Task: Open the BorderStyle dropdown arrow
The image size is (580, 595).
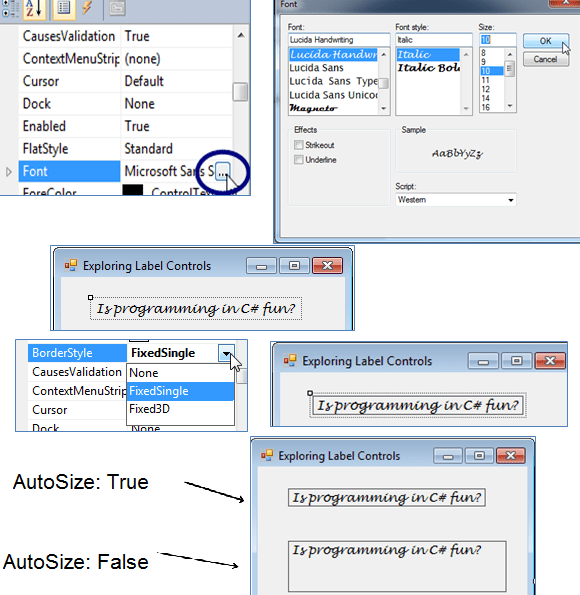Action: point(226,353)
